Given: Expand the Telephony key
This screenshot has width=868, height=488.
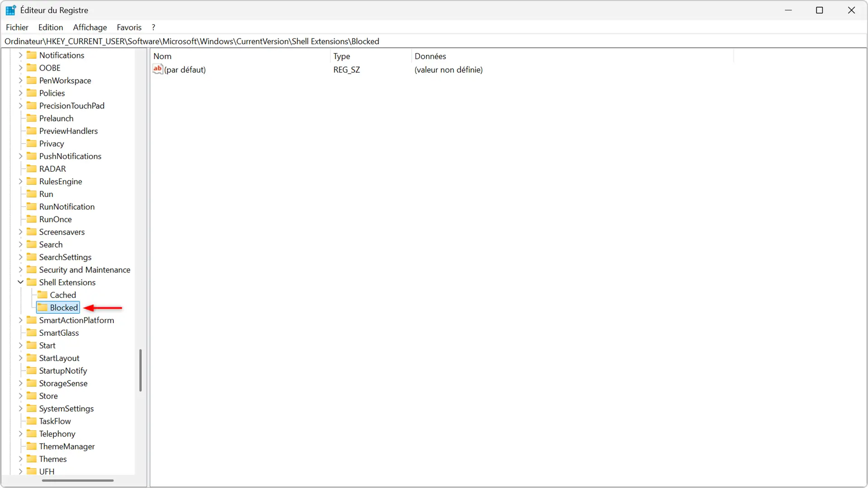Looking at the screenshot, I should 20,434.
